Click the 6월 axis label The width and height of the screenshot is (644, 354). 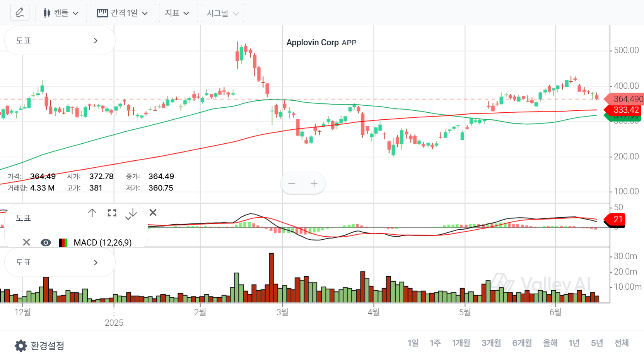point(555,312)
